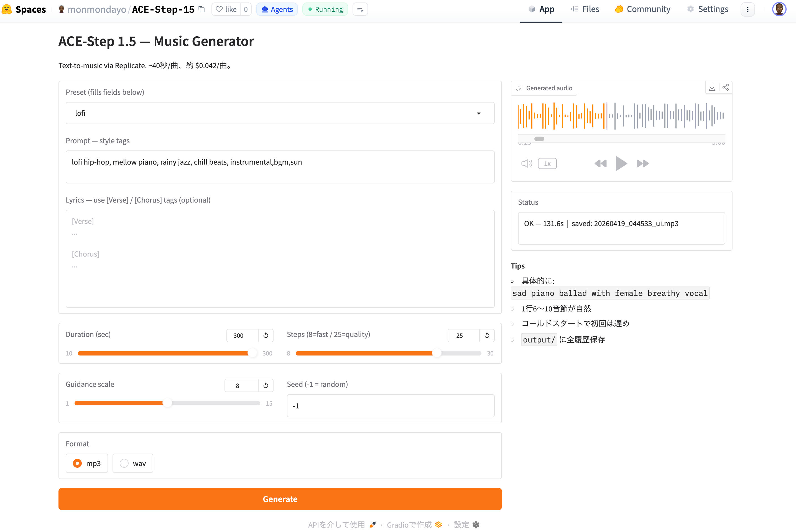Click the Steps number box showing 25

(x=463, y=335)
